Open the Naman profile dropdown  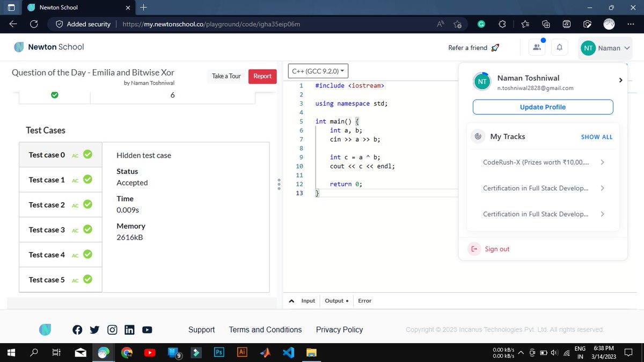pyautogui.click(x=605, y=48)
